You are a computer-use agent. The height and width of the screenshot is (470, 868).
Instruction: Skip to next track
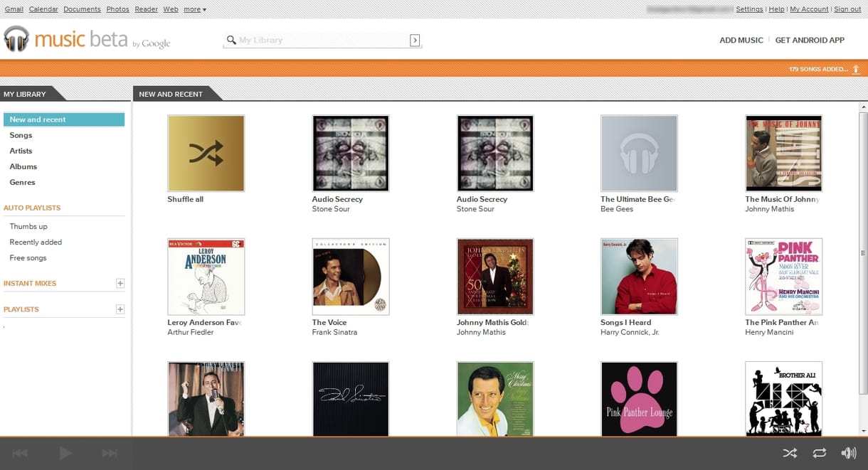[110, 453]
